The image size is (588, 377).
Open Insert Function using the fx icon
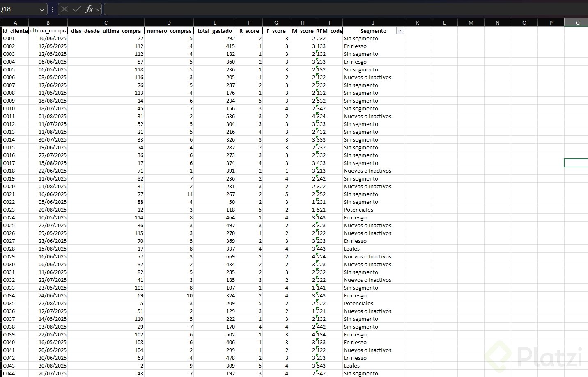click(89, 9)
